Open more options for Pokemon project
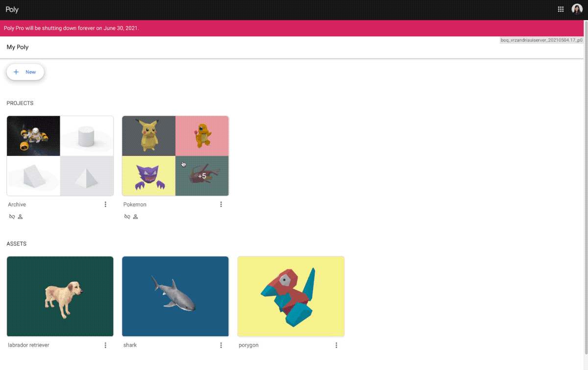The height and width of the screenshot is (370, 588). pos(221,204)
